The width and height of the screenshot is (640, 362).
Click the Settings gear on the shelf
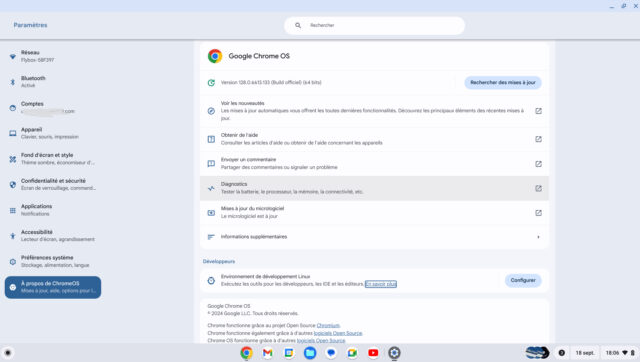point(394,353)
